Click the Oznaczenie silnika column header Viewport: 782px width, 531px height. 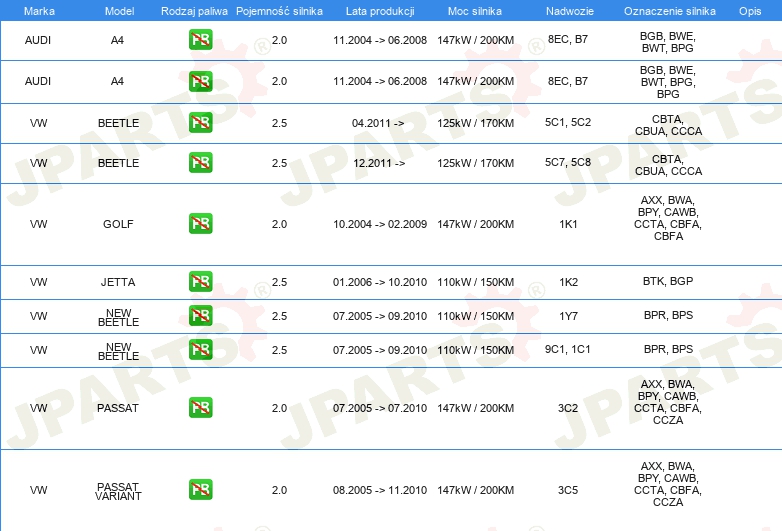point(669,11)
